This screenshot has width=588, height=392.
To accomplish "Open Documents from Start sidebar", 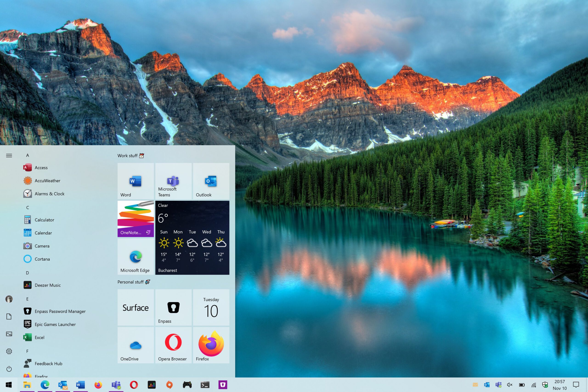I will [x=9, y=316].
